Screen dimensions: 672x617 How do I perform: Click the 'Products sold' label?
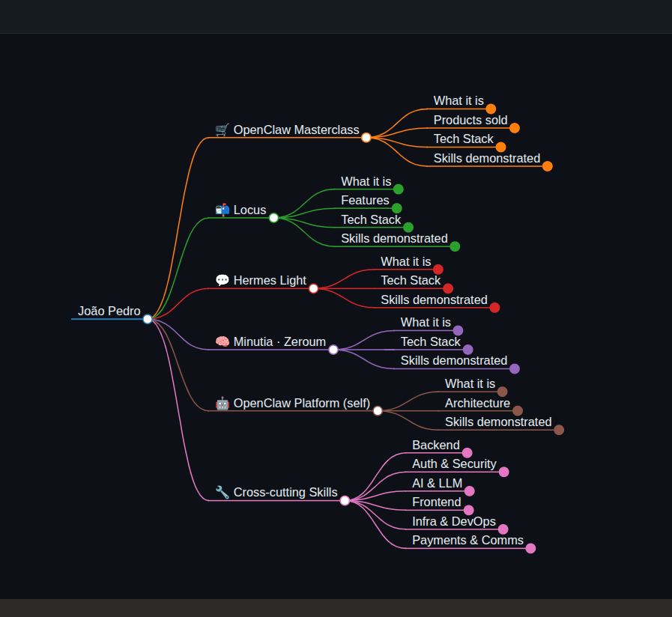coord(470,120)
